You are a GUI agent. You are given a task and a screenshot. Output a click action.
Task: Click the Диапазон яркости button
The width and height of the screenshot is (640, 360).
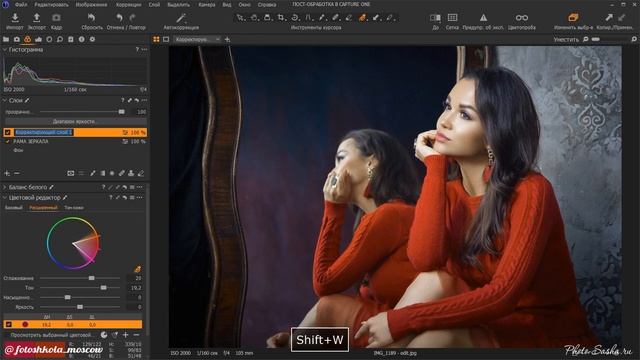pyautogui.click(x=75, y=121)
